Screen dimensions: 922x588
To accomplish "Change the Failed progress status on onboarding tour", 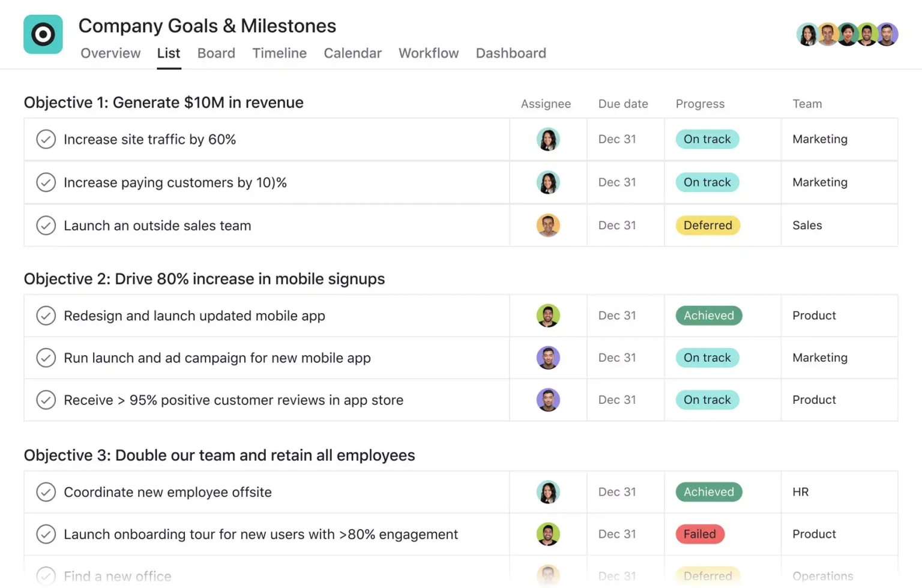I will point(699,534).
